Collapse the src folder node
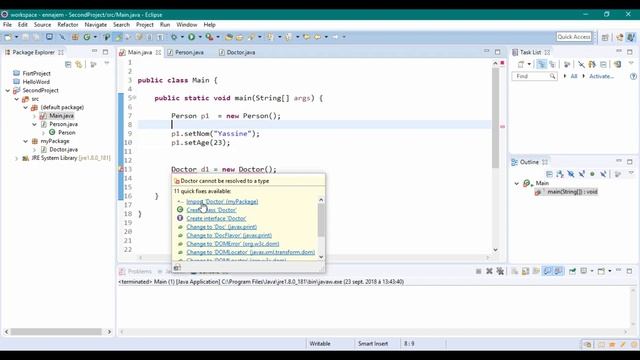The height and width of the screenshot is (360, 640). click(x=17, y=99)
